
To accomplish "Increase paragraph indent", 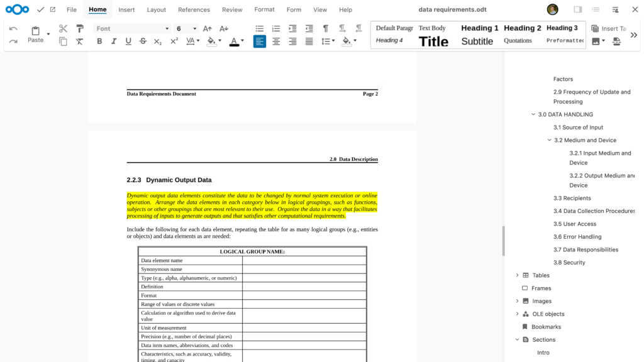I will 292,28.
